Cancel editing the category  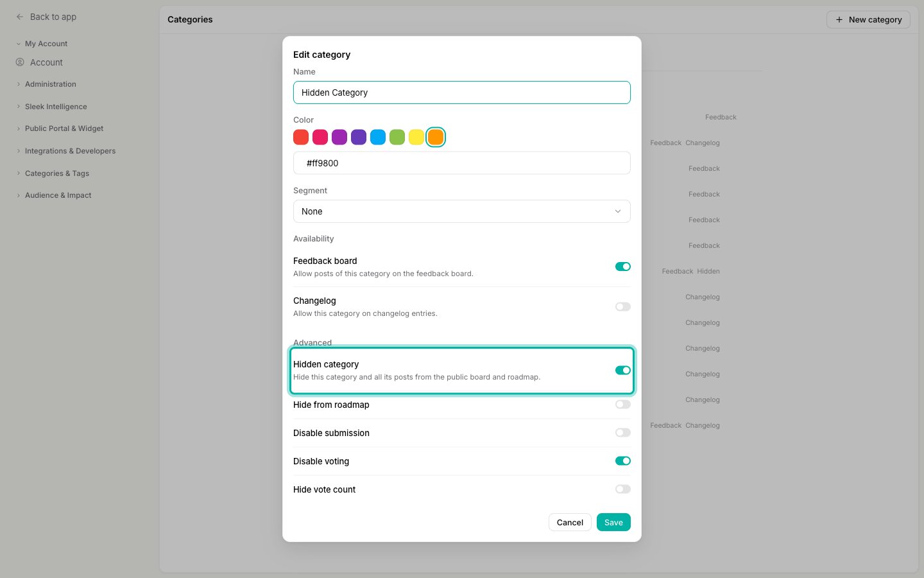pyautogui.click(x=570, y=522)
